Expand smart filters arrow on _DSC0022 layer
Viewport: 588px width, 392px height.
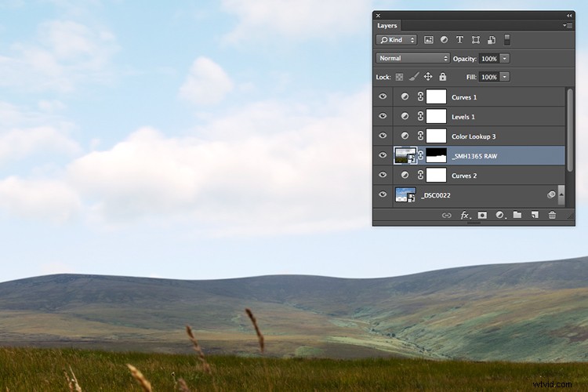coord(561,194)
